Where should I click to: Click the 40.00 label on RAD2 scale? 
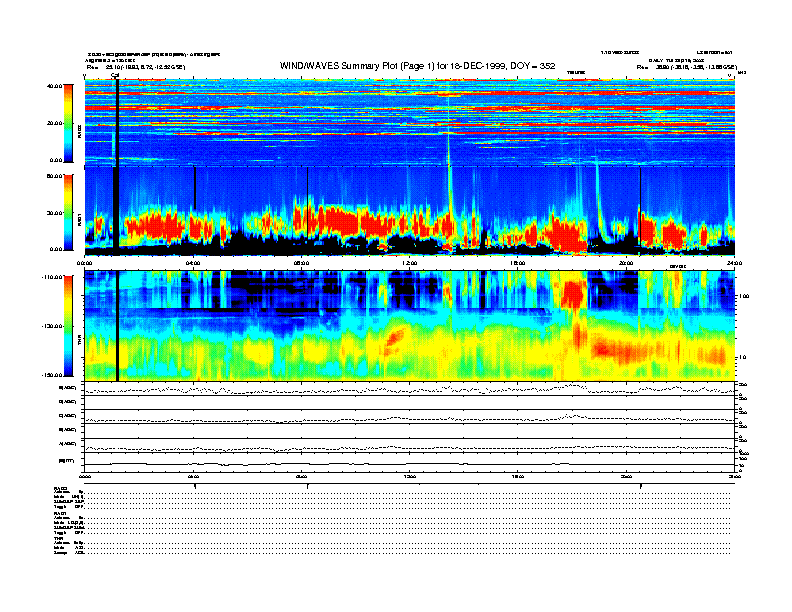54,86
